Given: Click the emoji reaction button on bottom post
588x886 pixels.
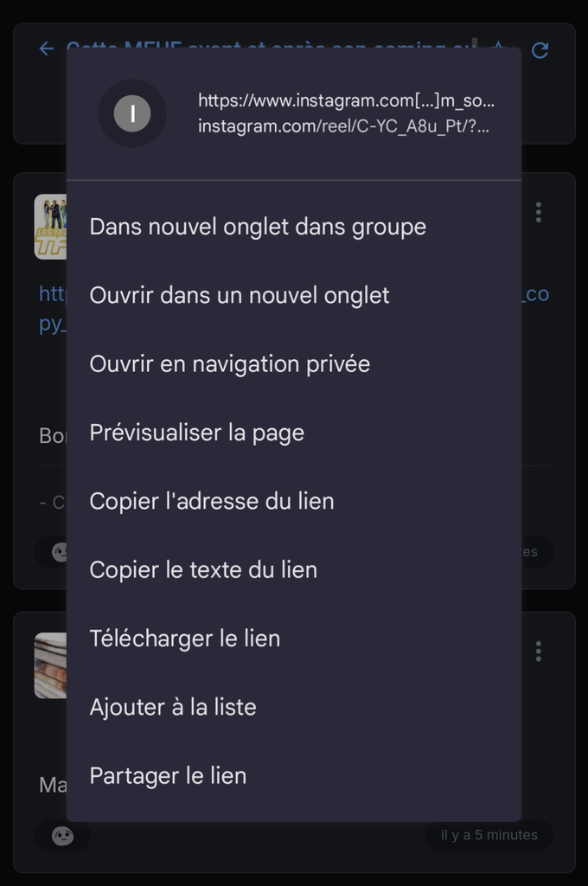Looking at the screenshot, I should click(62, 836).
